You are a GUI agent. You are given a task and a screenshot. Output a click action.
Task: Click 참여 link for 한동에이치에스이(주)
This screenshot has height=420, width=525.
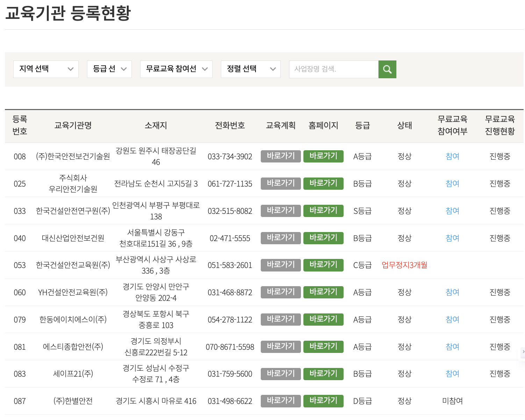point(452,319)
